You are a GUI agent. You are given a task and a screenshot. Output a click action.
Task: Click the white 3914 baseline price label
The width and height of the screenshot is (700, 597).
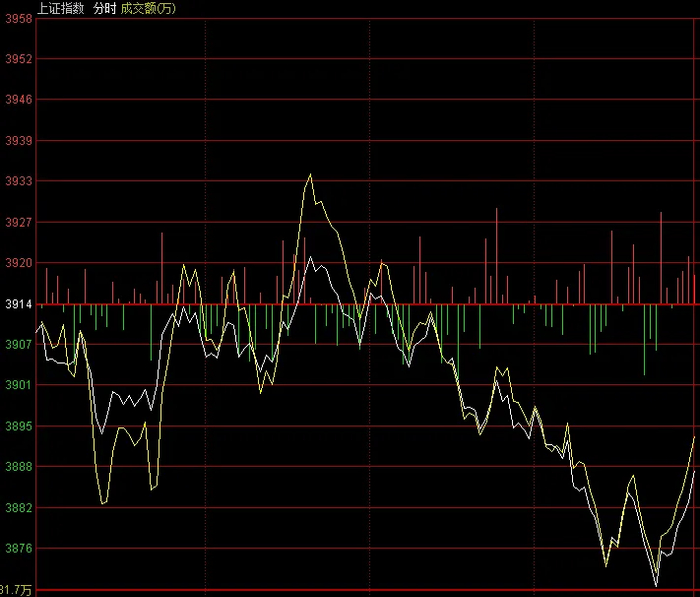pos(19,304)
